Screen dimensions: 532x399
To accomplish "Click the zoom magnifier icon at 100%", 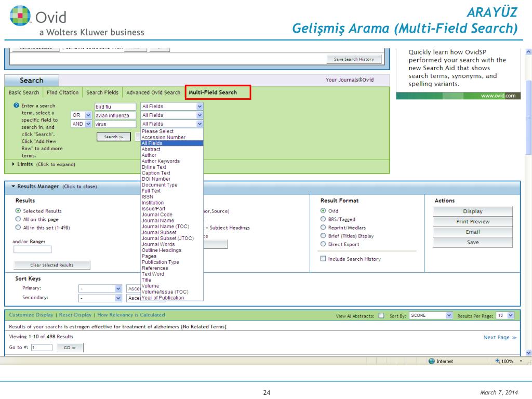I will (x=498, y=361).
